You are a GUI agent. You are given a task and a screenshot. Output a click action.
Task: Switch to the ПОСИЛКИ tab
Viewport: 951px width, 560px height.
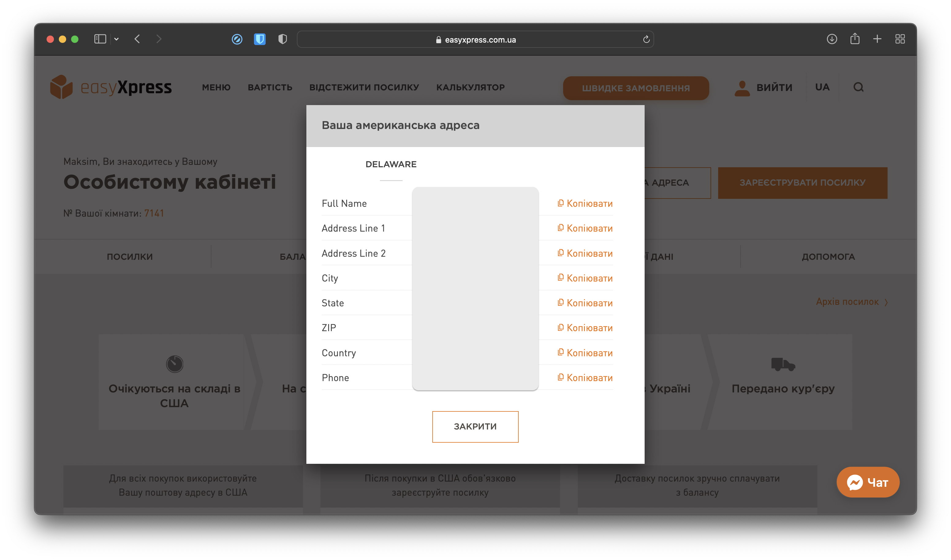pos(130,257)
